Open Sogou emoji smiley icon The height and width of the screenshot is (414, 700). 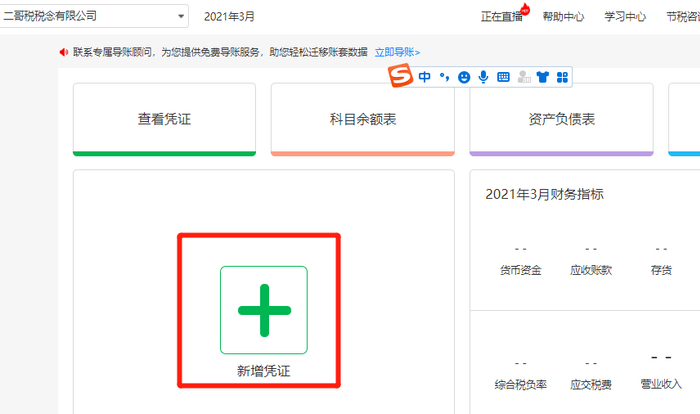click(464, 77)
